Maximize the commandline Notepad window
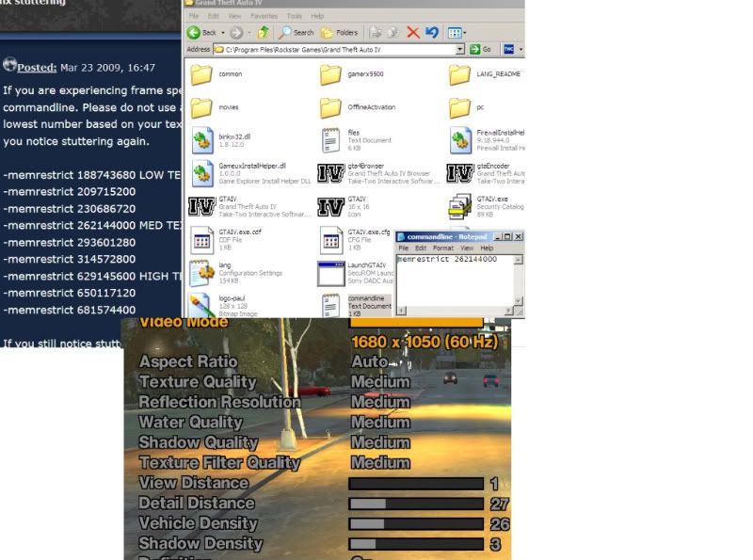The image size is (753, 560). click(507, 236)
